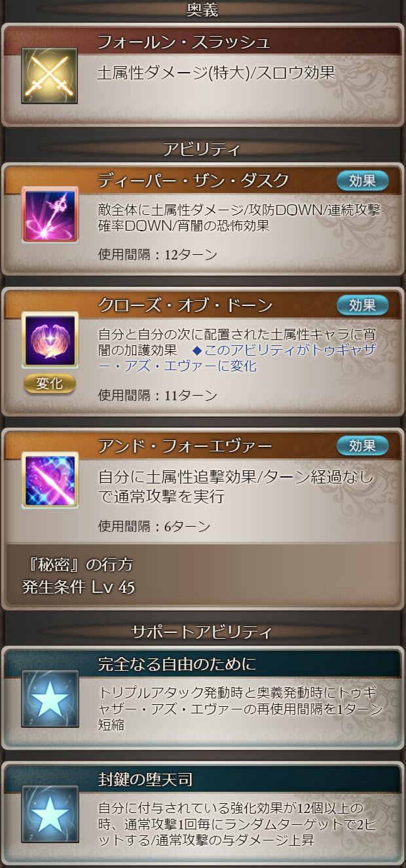Click the サポートアビリティ section heading
This screenshot has width=406, height=868.
(x=202, y=632)
